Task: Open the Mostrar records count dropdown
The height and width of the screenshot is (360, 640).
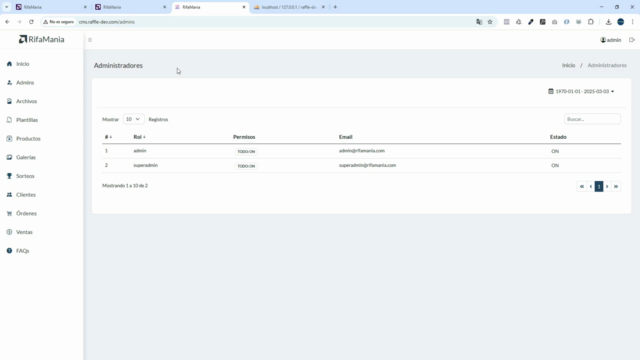Action: pos(133,119)
